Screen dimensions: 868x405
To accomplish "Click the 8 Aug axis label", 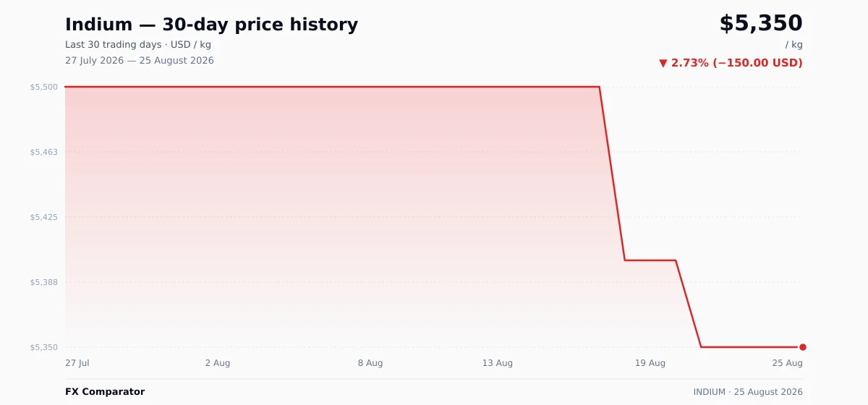I will (370, 363).
